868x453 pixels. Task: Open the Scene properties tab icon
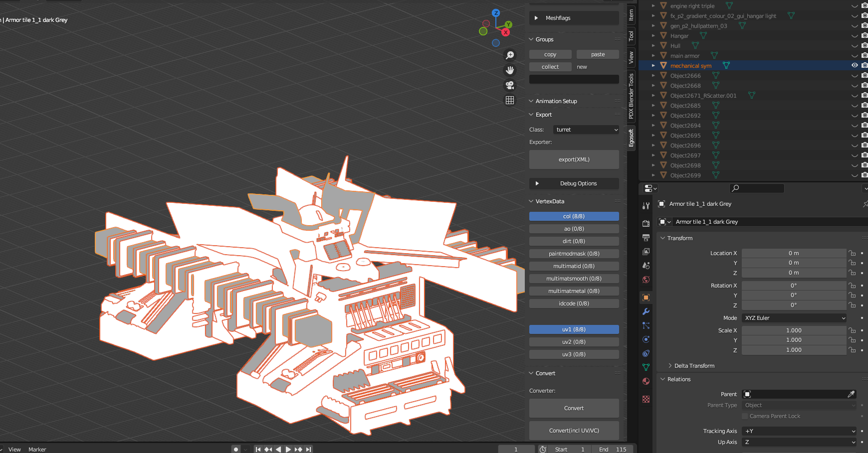click(x=646, y=266)
